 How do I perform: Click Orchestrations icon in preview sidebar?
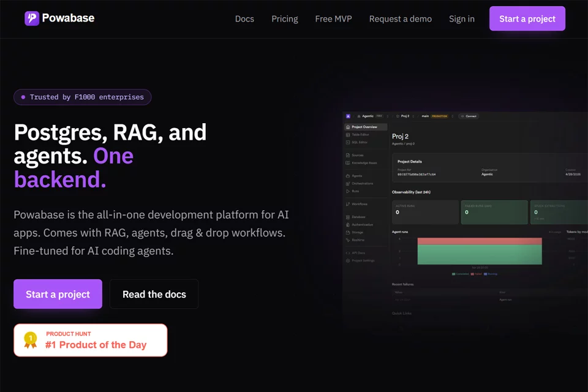pyautogui.click(x=348, y=183)
